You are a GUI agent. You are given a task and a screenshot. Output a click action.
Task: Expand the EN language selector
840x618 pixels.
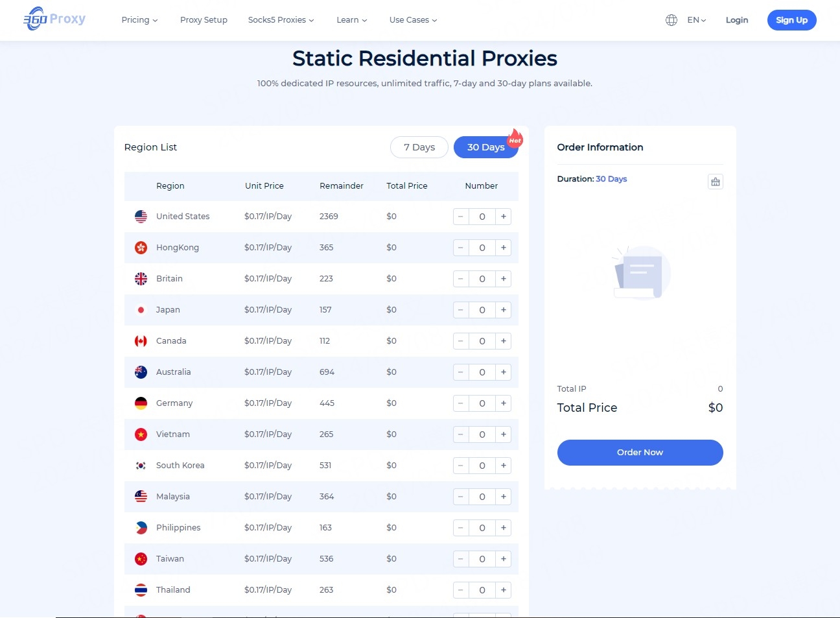tap(697, 20)
